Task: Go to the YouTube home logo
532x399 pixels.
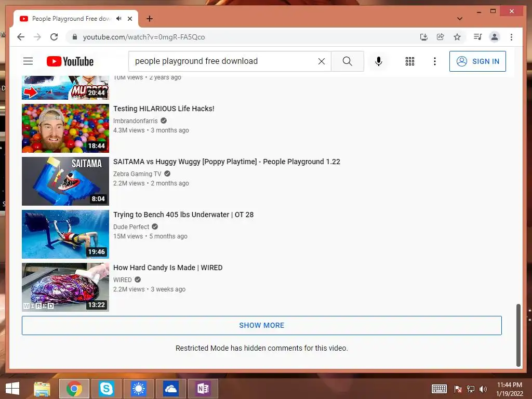Action: tap(70, 61)
